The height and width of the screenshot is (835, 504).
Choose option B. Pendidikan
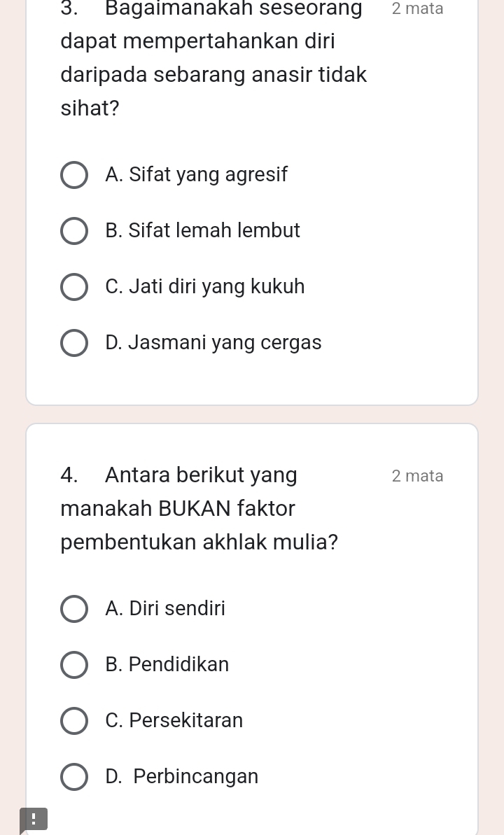(x=167, y=664)
